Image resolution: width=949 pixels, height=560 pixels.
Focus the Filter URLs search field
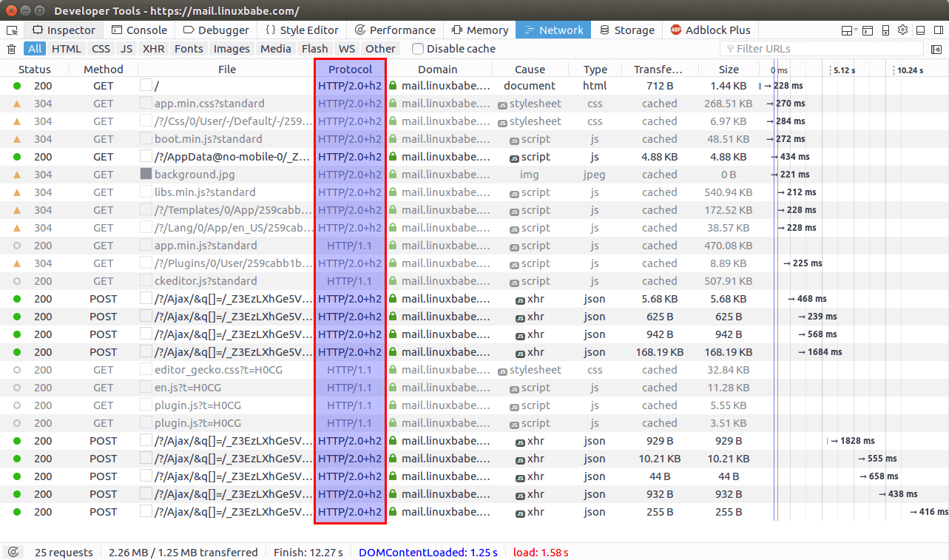pyautogui.click(x=822, y=49)
